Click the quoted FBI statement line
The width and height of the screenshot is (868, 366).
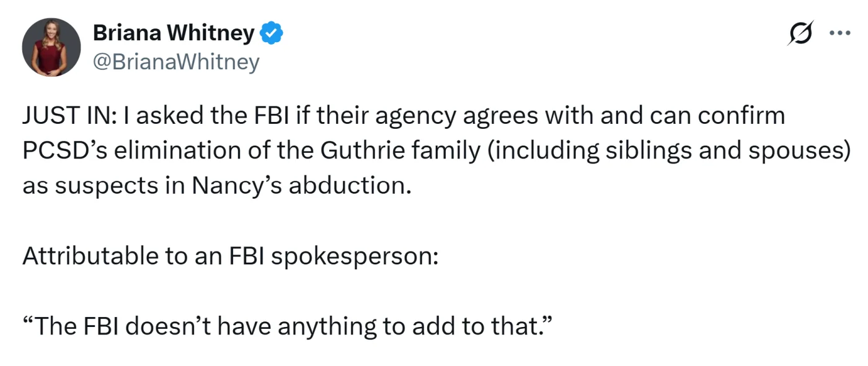(287, 326)
